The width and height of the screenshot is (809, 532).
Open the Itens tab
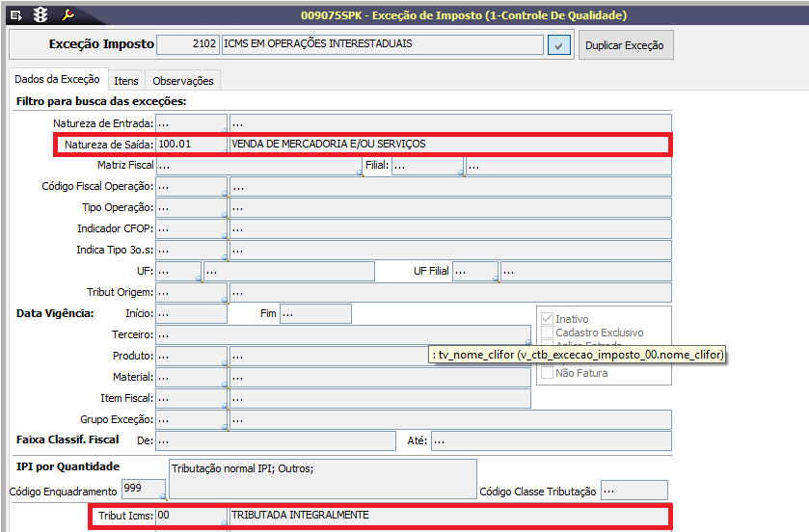(x=126, y=81)
